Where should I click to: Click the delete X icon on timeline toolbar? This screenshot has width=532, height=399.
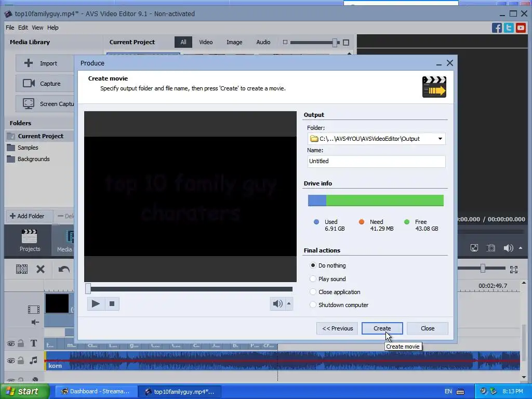point(41,270)
